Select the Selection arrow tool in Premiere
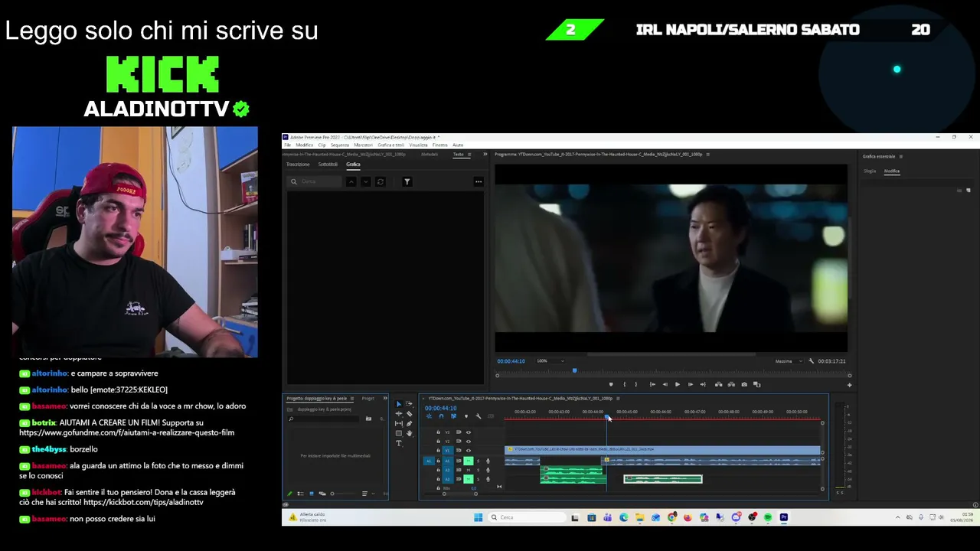 pyautogui.click(x=398, y=404)
